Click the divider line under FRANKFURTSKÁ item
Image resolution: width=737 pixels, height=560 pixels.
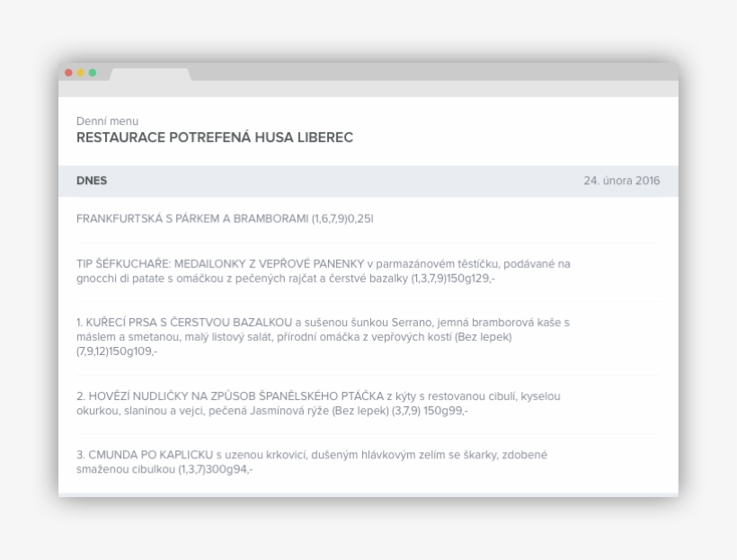tap(368, 239)
